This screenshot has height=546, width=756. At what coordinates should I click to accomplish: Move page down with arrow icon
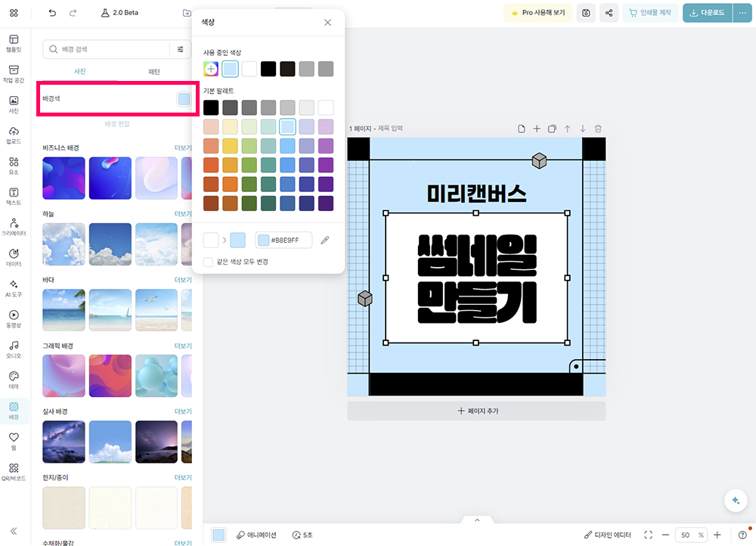tap(583, 129)
